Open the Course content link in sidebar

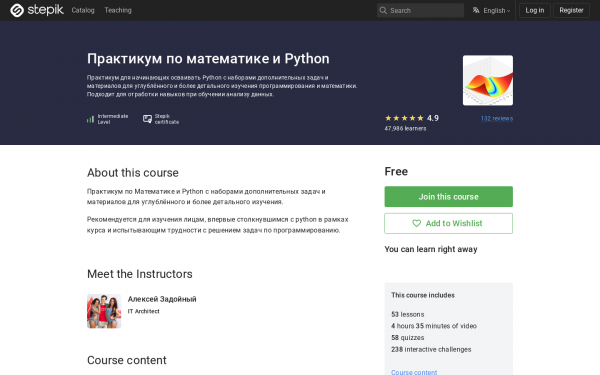414,372
